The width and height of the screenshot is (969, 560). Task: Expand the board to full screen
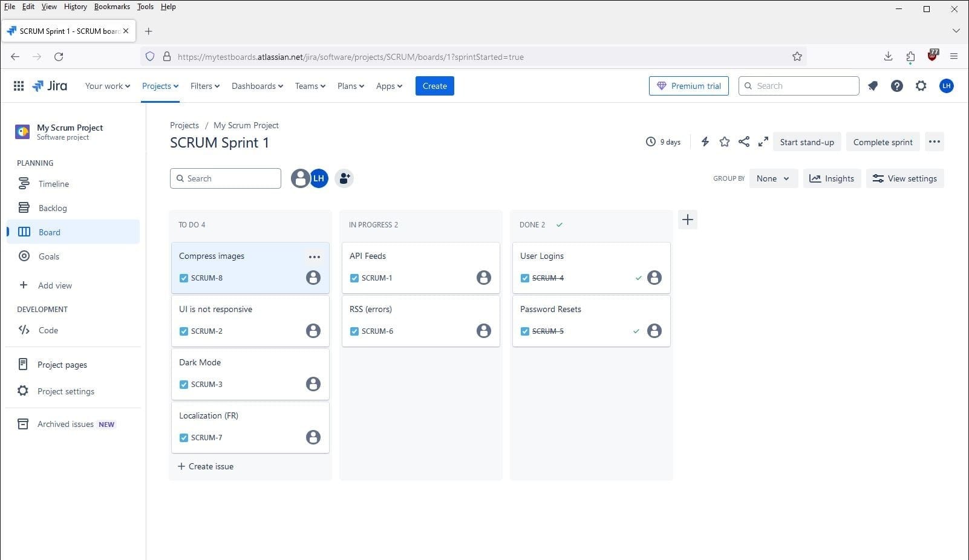(763, 142)
